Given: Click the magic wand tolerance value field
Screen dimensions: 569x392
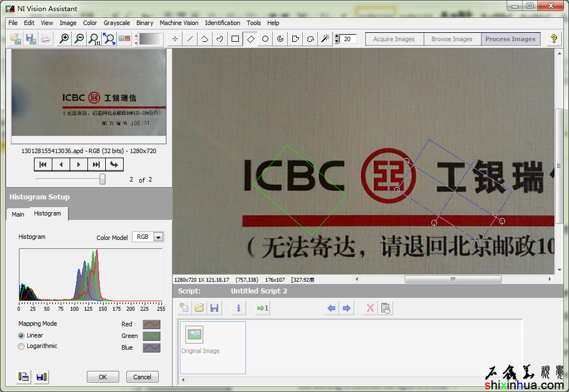Looking at the screenshot, I should 348,39.
